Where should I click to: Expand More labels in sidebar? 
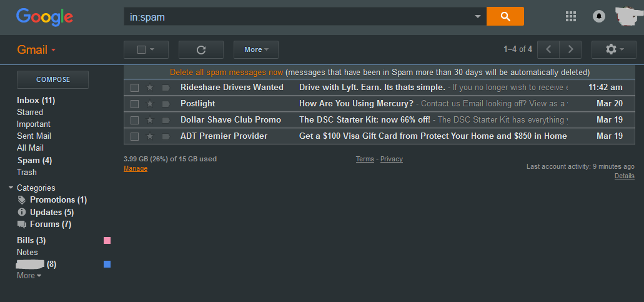[29, 275]
